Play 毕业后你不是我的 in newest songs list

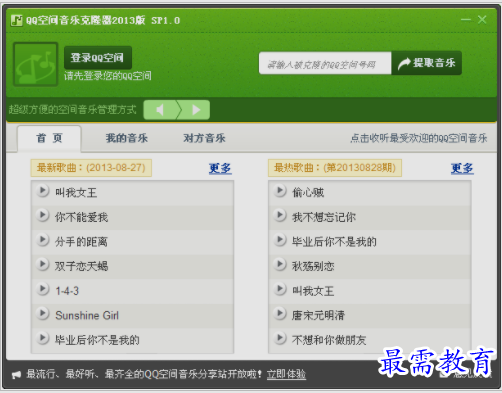tap(43, 338)
